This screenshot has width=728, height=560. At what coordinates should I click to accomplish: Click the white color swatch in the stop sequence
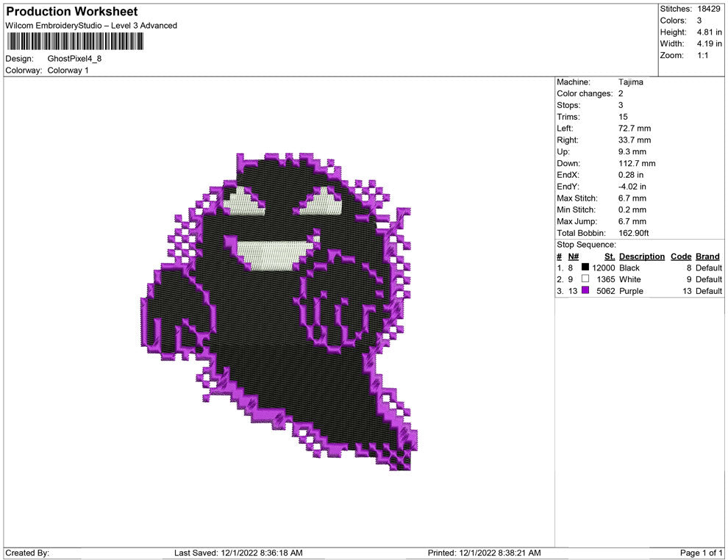(x=585, y=279)
